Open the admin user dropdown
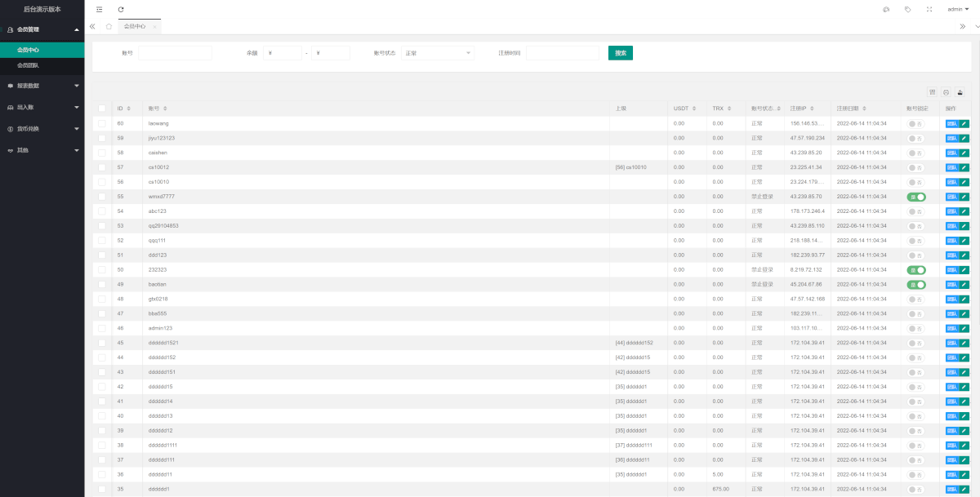This screenshot has width=980, height=497. (958, 10)
